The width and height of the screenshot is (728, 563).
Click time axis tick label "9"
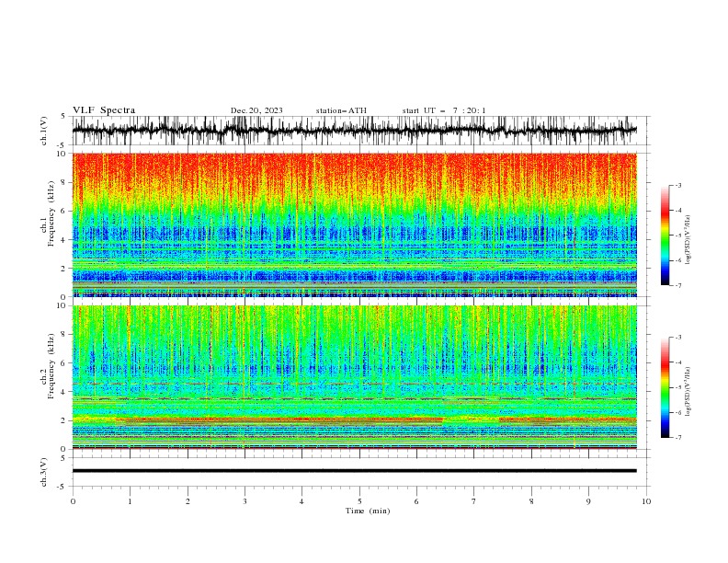pos(588,501)
